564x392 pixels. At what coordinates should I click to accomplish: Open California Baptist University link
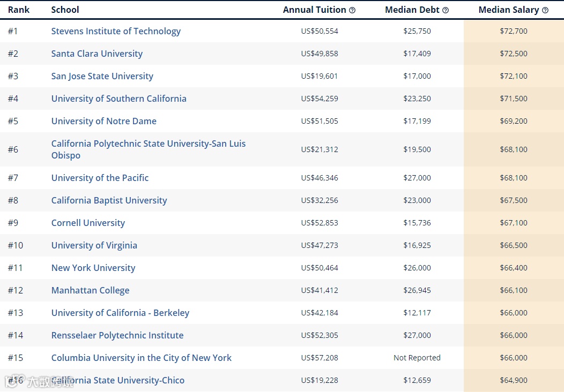pyautogui.click(x=109, y=200)
